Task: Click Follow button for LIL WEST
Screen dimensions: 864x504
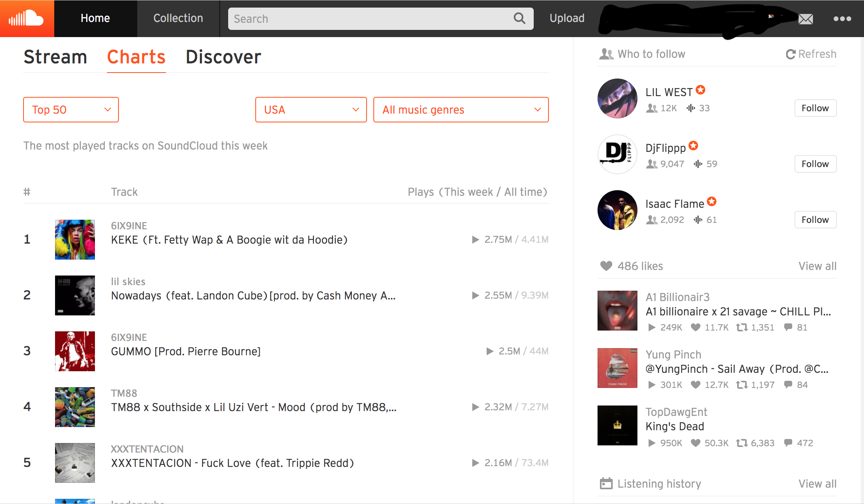Action: (815, 107)
